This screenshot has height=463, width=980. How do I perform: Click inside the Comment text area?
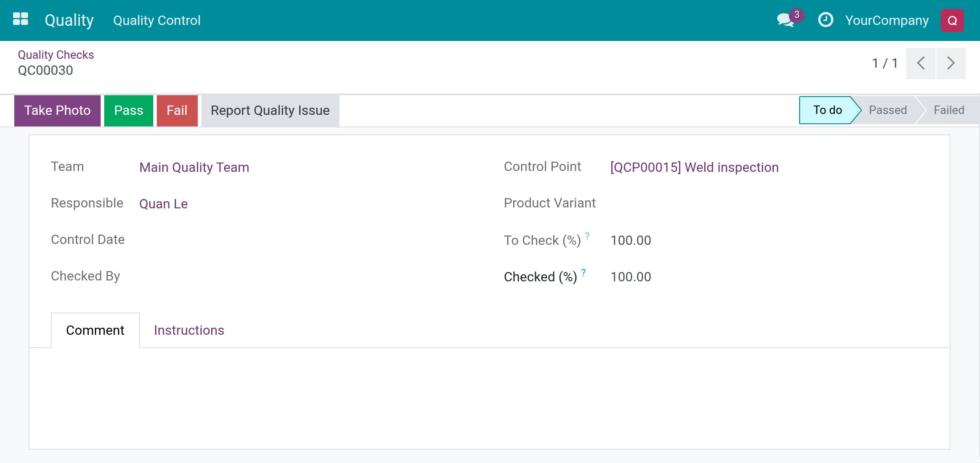(489, 398)
